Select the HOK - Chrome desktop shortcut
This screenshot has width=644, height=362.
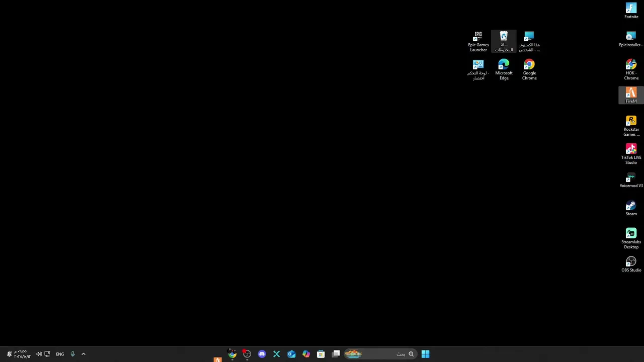pos(631,69)
